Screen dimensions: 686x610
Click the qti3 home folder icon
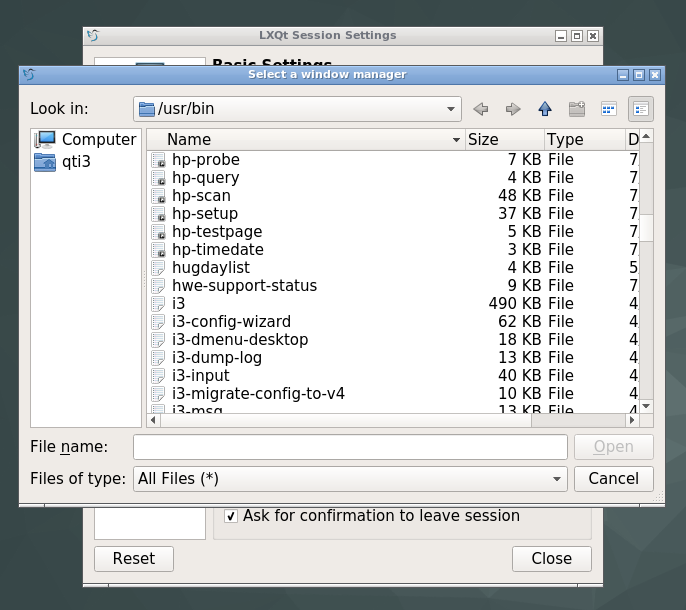[x=45, y=162]
